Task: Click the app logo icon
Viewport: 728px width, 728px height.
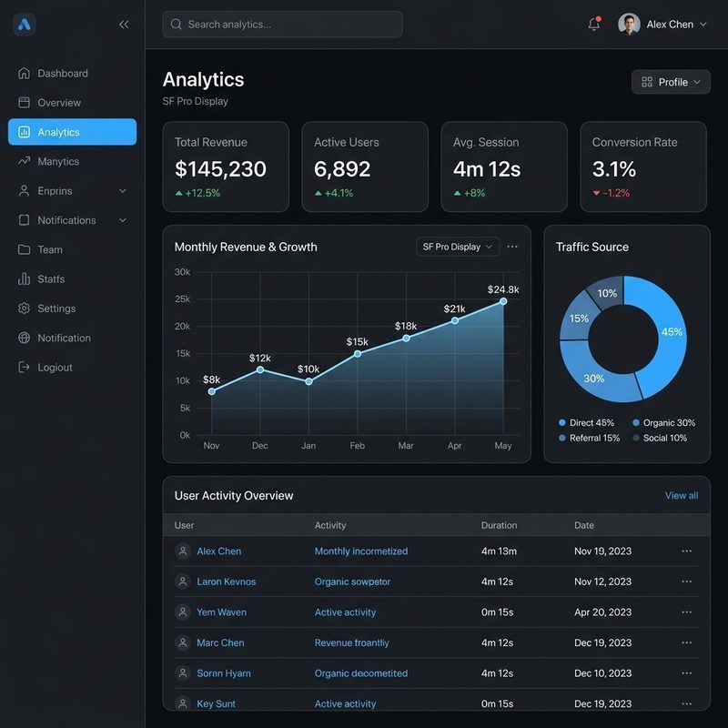Action: (25, 25)
